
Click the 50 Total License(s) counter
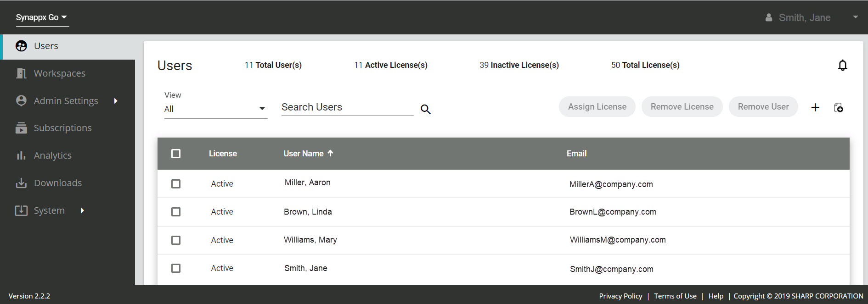coord(645,65)
